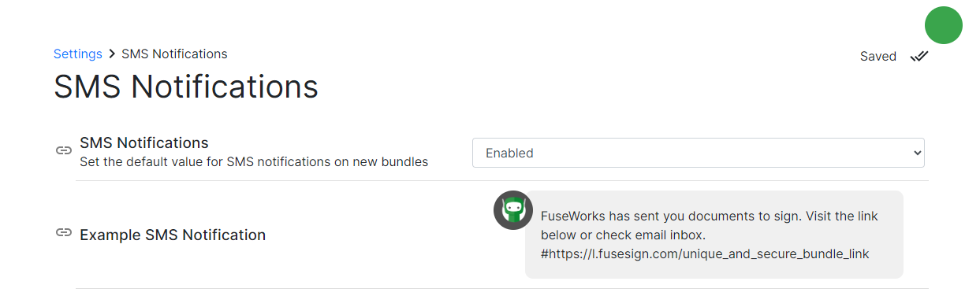This screenshot has width=980, height=296.
Task: Copy anchor link for Example SMS Notification
Action: [x=64, y=233]
